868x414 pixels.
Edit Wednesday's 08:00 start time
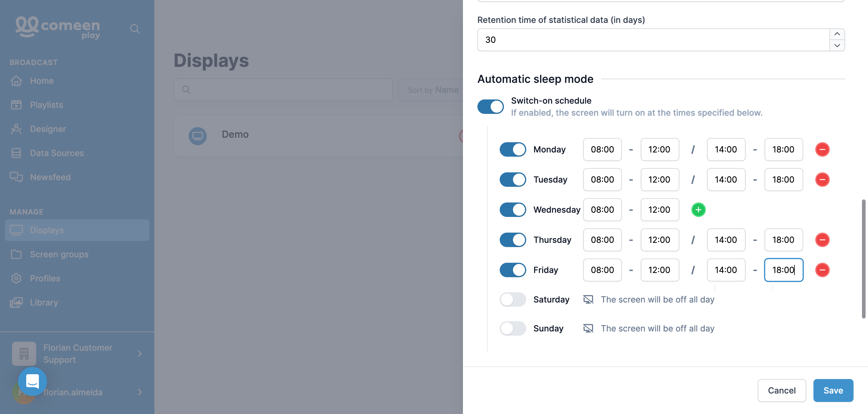pyautogui.click(x=602, y=209)
